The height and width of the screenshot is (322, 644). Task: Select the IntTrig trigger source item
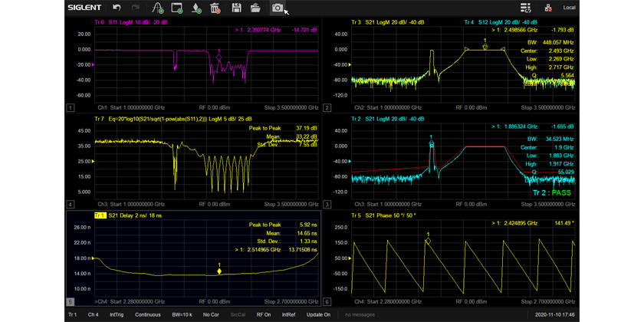coord(117,314)
